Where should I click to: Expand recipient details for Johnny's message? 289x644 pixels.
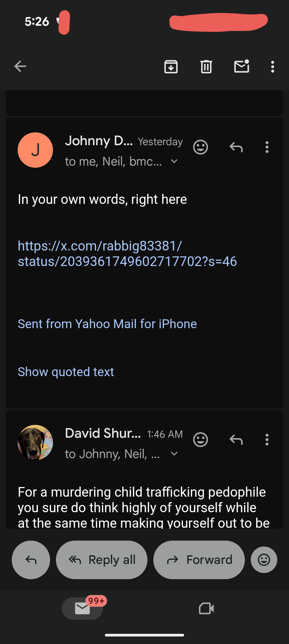pos(174,161)
